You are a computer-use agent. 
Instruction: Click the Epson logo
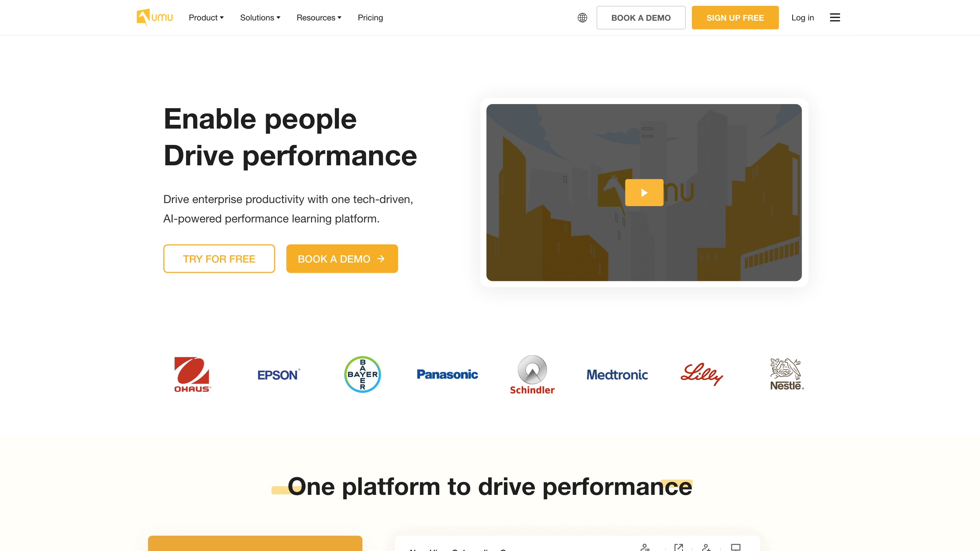[x=278, y=375]
